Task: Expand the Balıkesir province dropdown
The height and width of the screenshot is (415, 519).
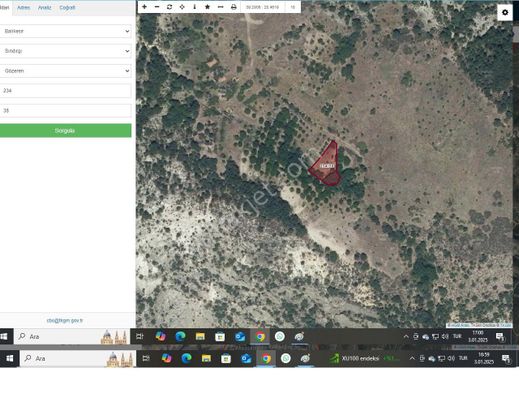Action: click(x=65, y=31)
